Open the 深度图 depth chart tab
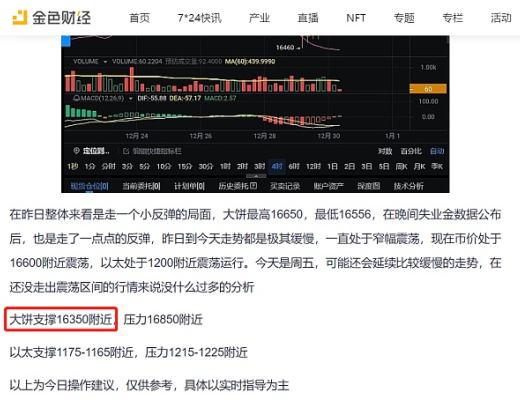 coord(369,186)
